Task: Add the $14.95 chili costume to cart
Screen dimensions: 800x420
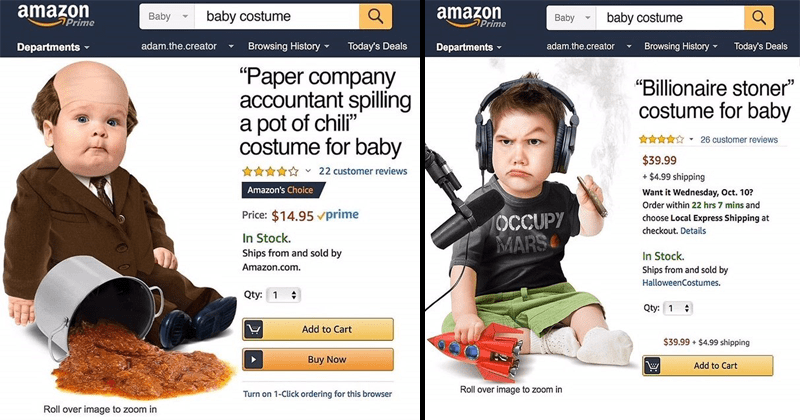Action: click(318, 329)
